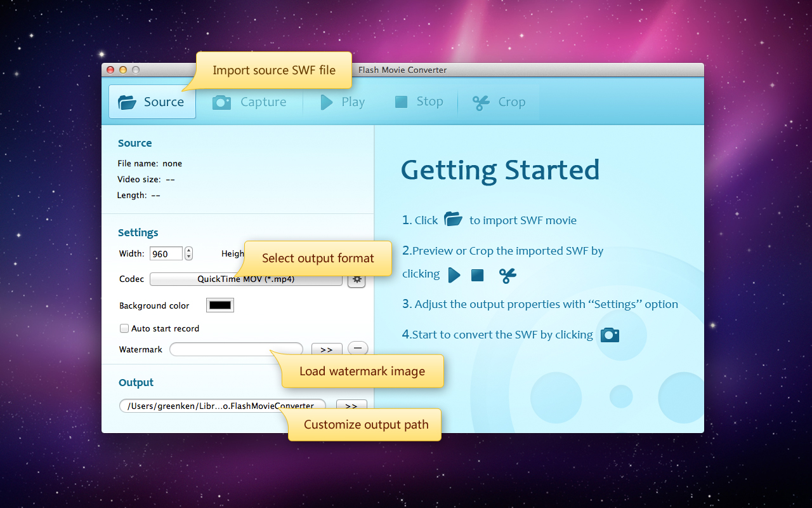The height and width of the screenshot is (508, 812).
Task: Click play triangle in Getting Started step 2
Action: point(454,275)
